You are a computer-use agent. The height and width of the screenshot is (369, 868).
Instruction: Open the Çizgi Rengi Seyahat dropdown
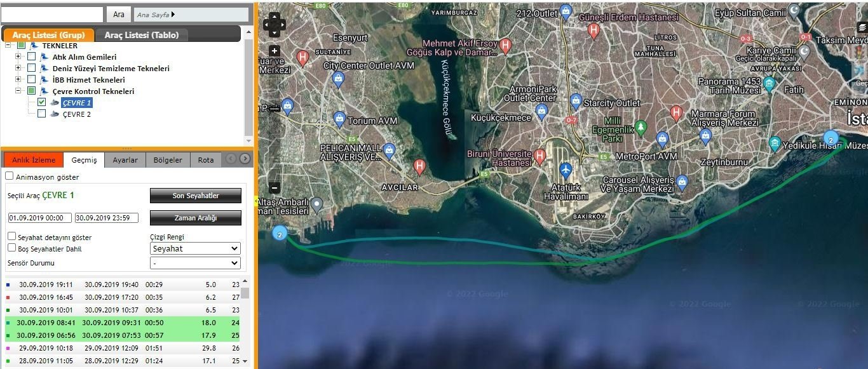point(195,248)
